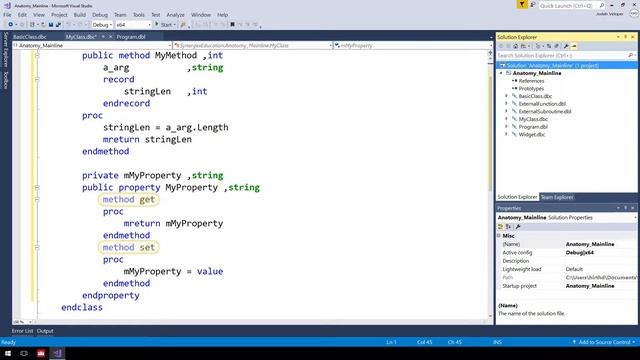Click the Categorized icon in the Properties panel
This screenshot has height=360, width=640.
coord(500,227)
